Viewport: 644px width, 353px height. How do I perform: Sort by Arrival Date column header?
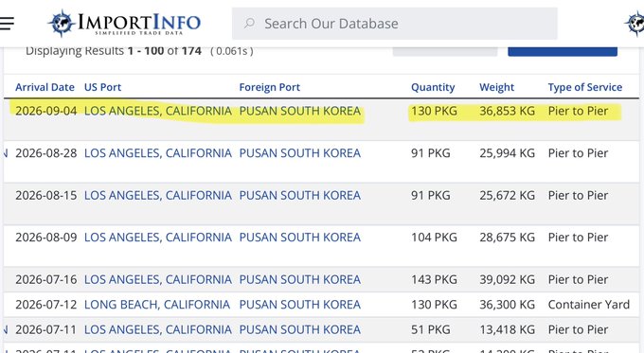pyautogui.click(x=45, y=87)
